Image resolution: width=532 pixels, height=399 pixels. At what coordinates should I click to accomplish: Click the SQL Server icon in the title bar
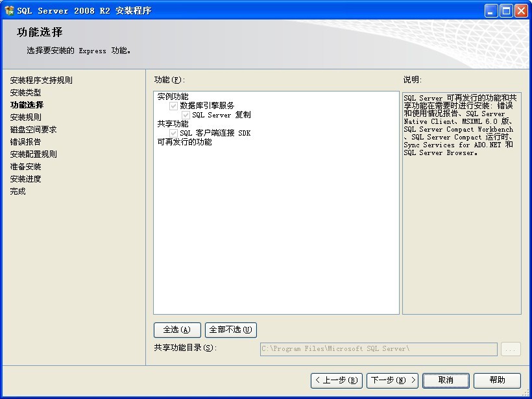(x=10, y=10)
